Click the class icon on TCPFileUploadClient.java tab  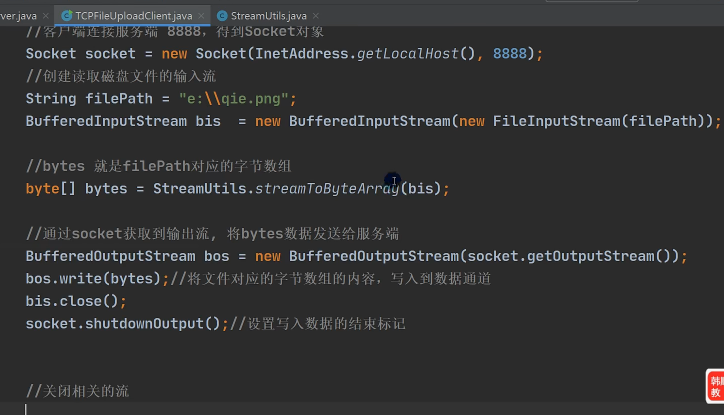coord(67,16)
